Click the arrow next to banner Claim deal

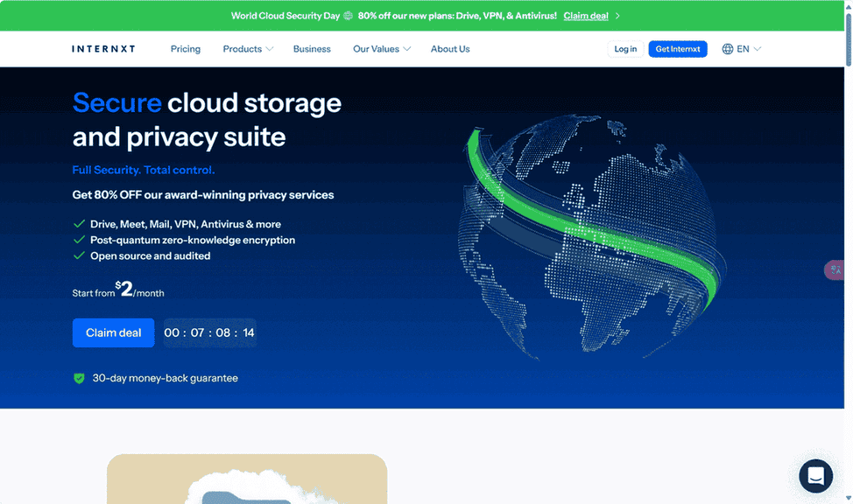pos(617,16)
